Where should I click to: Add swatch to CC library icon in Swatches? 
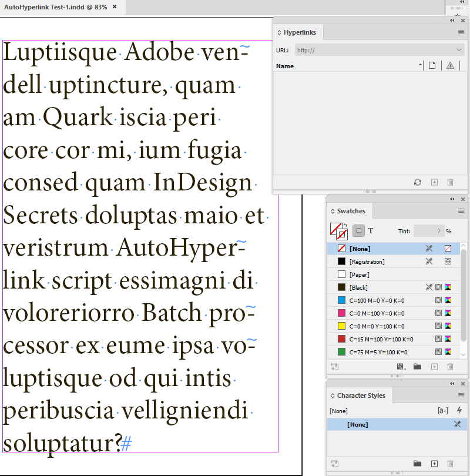335,367
